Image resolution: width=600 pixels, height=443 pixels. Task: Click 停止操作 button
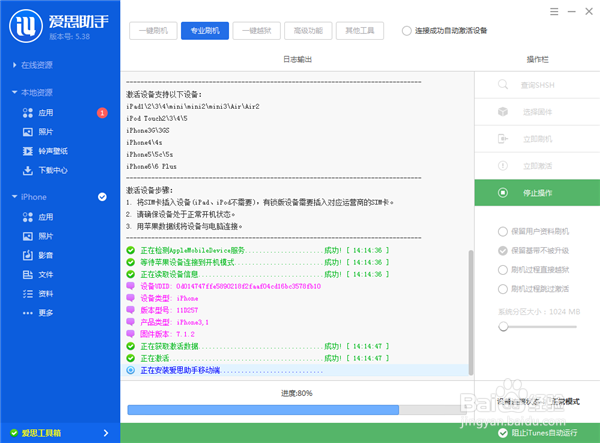pos(537,192)
